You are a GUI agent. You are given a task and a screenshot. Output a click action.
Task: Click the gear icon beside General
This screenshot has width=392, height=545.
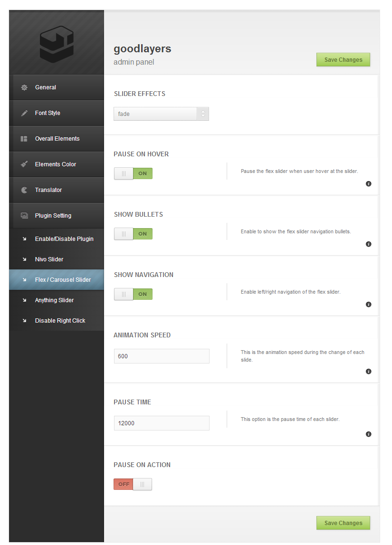[24, 87]
